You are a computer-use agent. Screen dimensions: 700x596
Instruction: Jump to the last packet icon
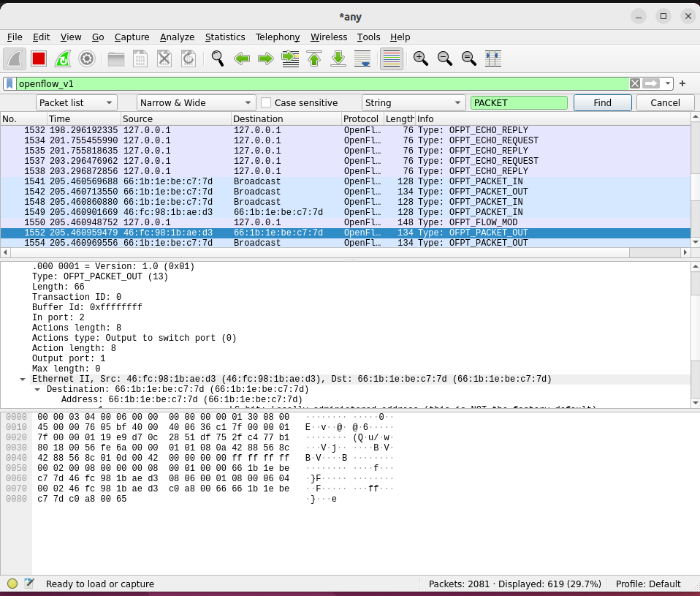click(x=338, y=59)
